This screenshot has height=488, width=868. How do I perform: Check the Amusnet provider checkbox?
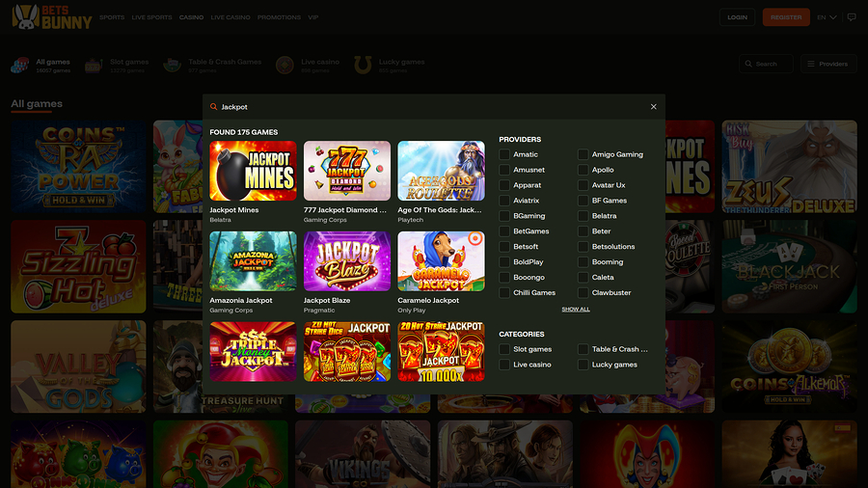504,170
